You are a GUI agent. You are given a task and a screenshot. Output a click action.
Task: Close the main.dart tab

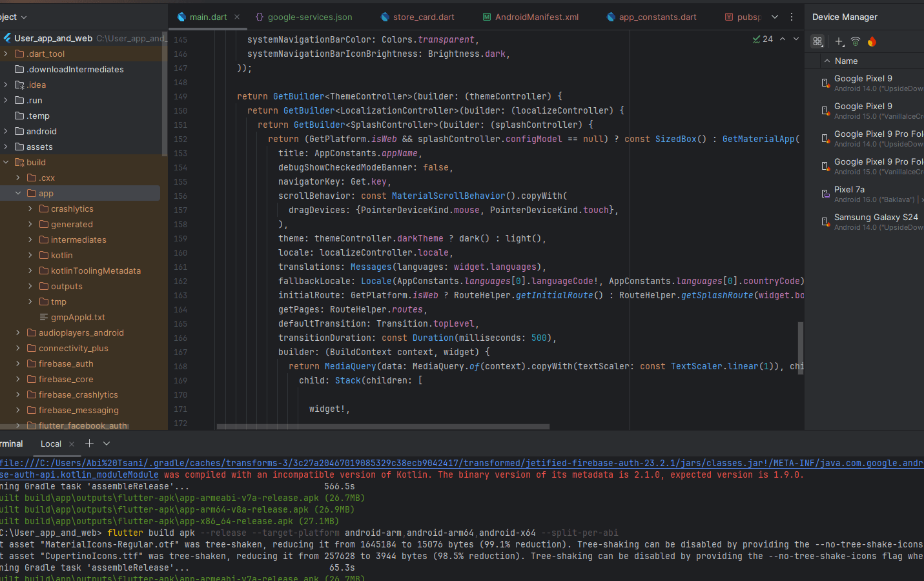(x=237, y=17)
